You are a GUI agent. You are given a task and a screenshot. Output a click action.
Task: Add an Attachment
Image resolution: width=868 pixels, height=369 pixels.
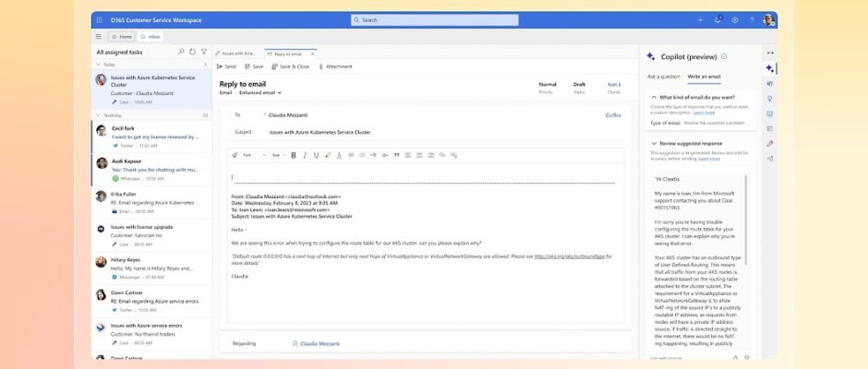point(335,66)
